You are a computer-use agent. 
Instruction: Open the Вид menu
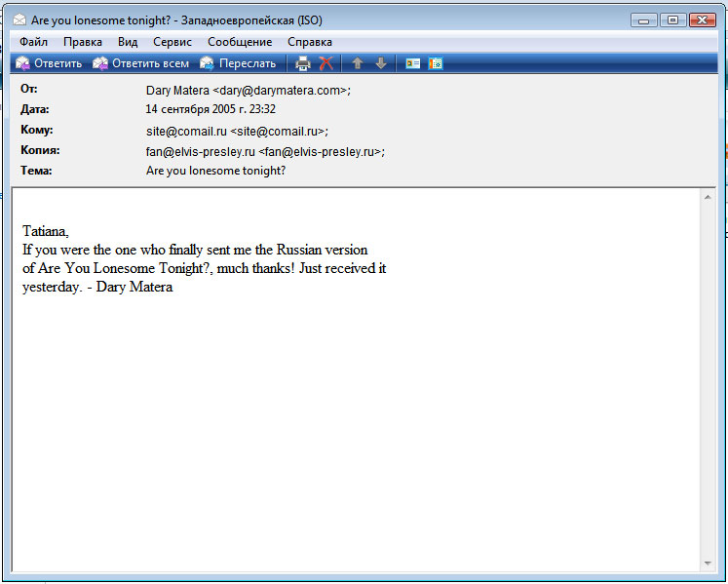click(128, 42)
